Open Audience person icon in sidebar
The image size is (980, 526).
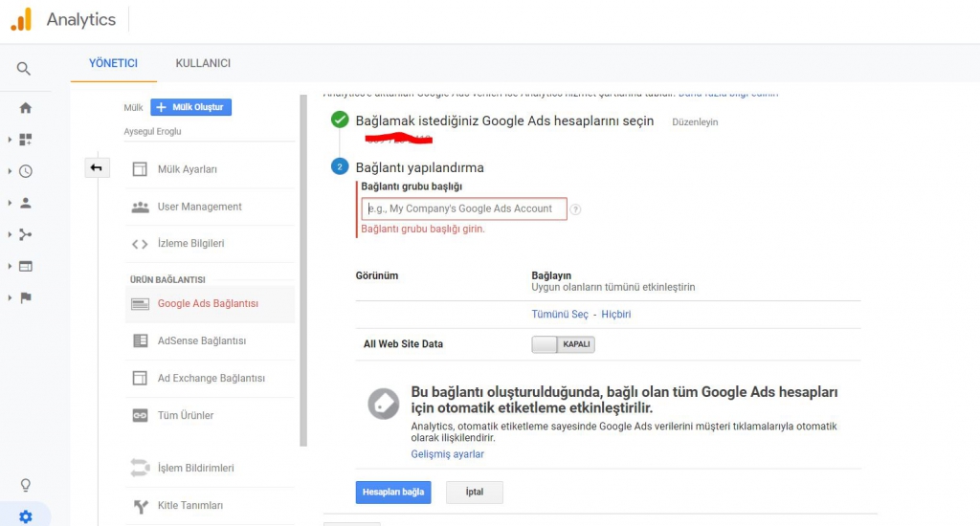(25, 203)
